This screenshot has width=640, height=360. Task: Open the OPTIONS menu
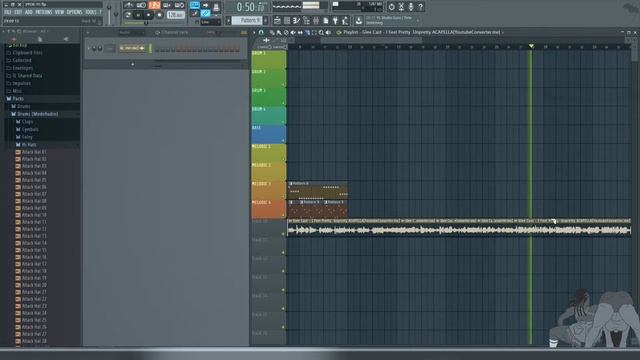pyautogui.click(x=75, y=12)
